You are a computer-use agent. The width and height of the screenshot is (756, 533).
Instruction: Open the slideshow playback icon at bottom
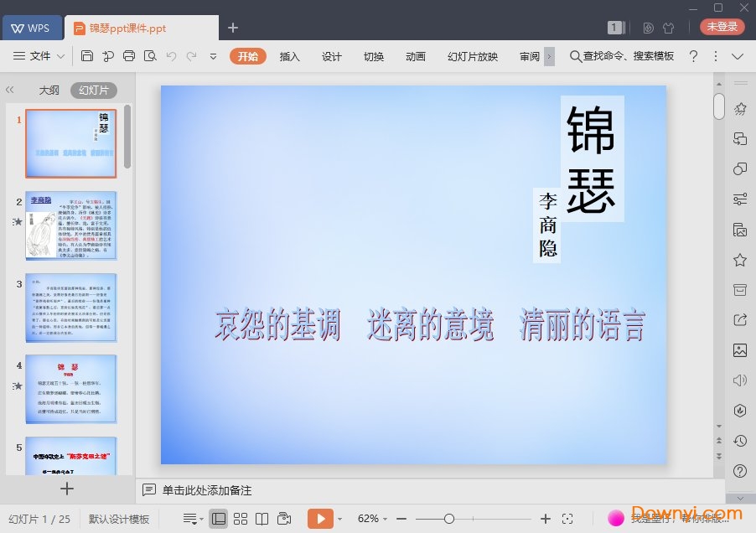pos(322,518)
